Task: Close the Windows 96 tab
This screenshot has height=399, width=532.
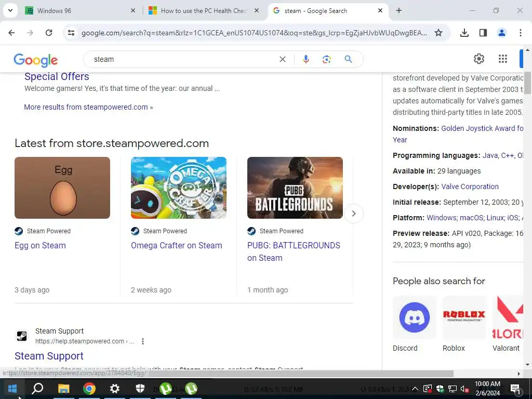Action: point(133,10)
